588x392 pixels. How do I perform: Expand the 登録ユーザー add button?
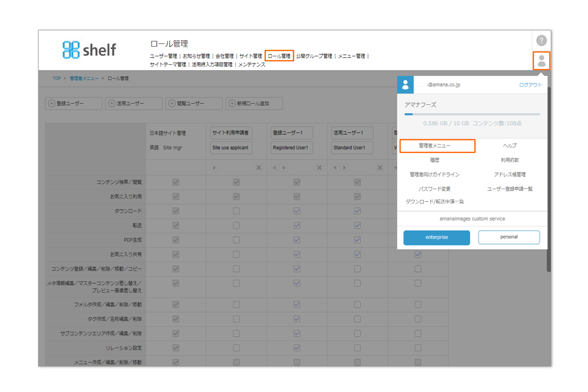[73, 103]
